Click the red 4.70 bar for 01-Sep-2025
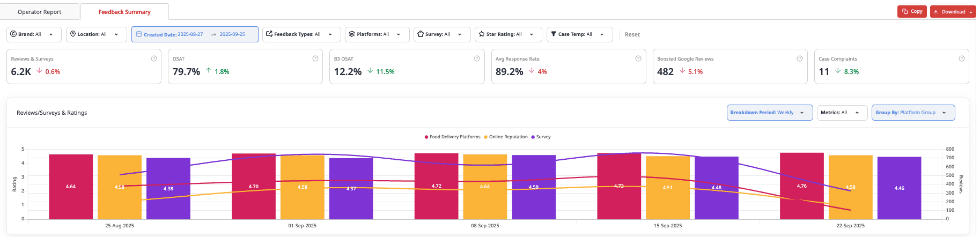This screenshot has height=237, width=980. click(x=254, y=187)
